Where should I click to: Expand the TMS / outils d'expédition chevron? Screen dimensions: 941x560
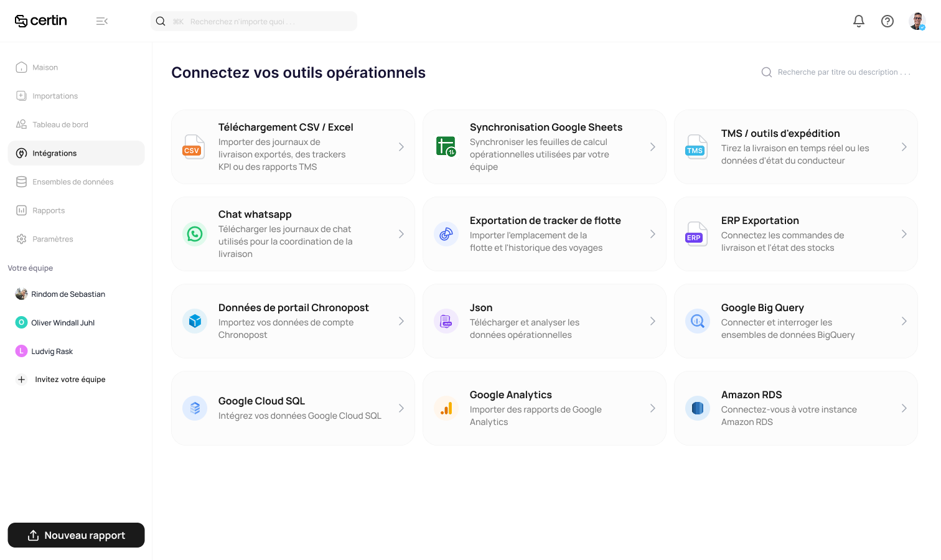904,147
